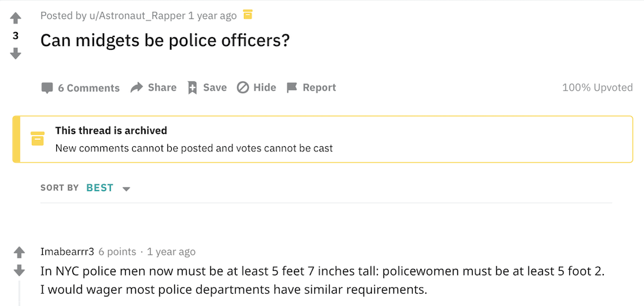
Task: Upvote the post about police officers
Action: pos(16,19)
